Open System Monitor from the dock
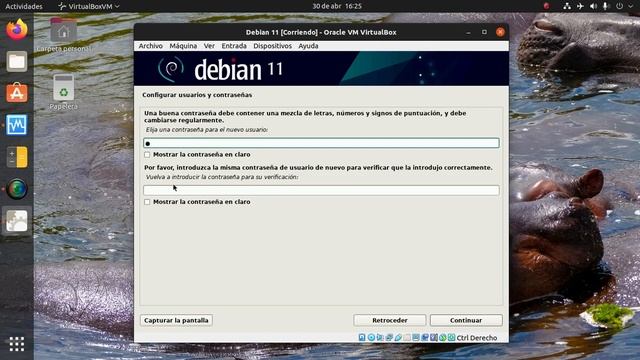Viewport: 640px width, 360px height. click(17, 125)
